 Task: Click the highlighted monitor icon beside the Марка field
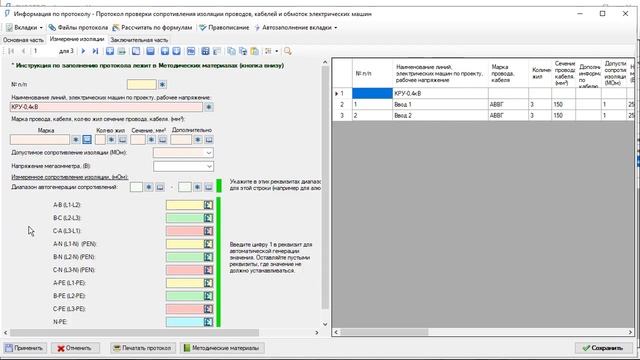[87, 140]
